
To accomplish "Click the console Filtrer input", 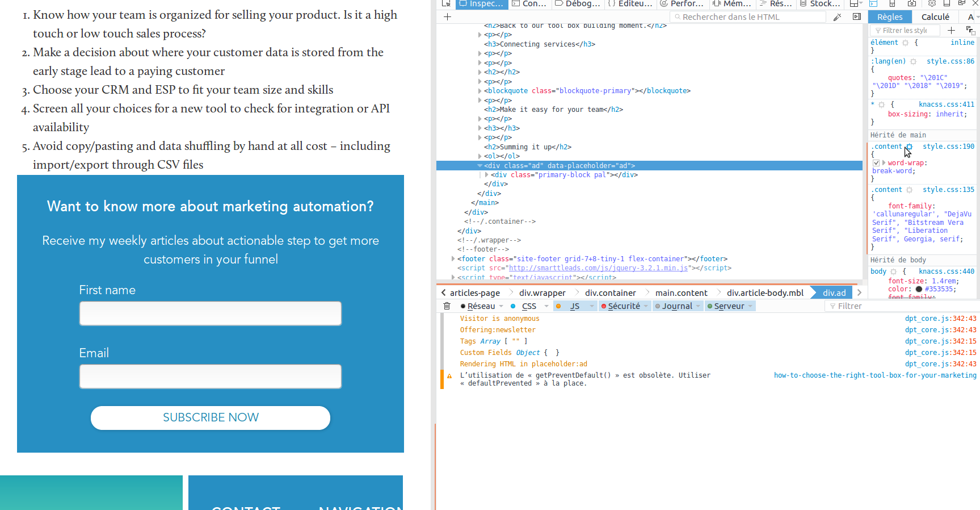I will click(x=901, y=306).
